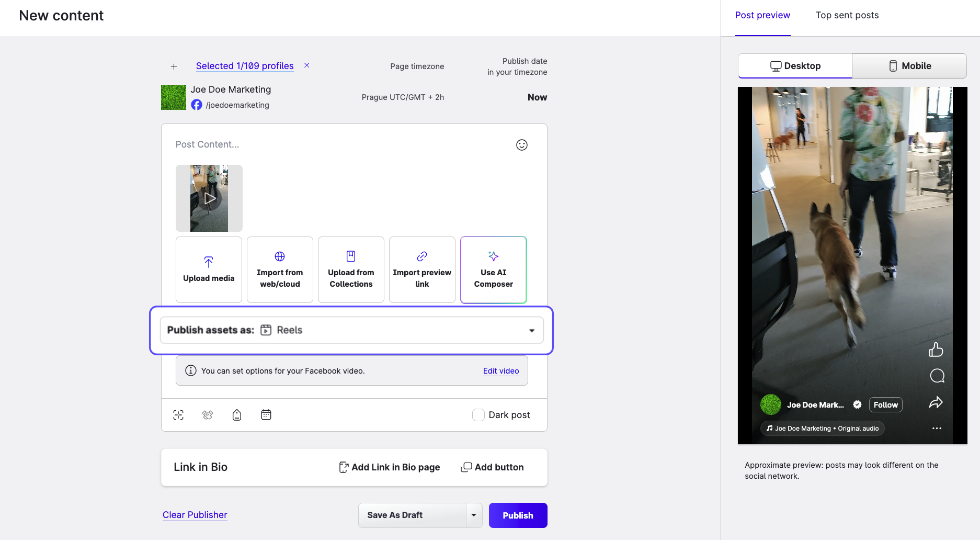Switch to the Top sent posts tab
This screenshot has width=980, height=540.
point(847,15)
